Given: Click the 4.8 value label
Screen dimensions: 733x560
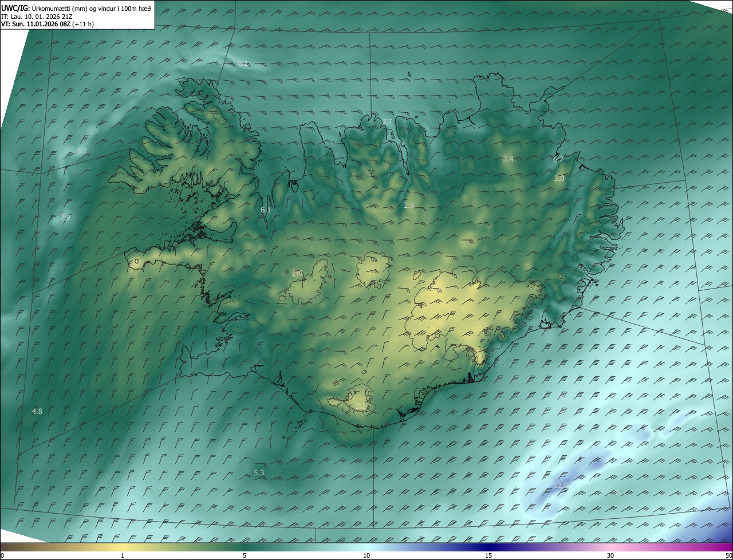Looking at the screenshot, I should pos(37,411).
